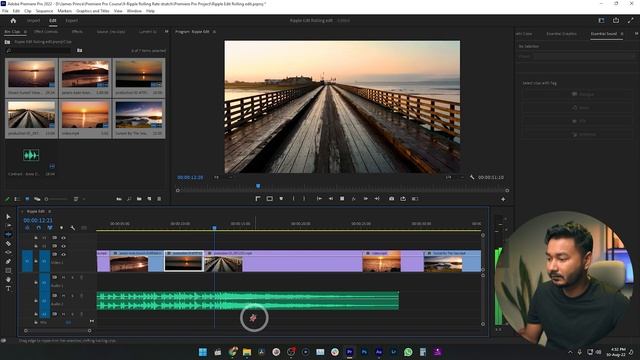Image resolution: width=640 pixels, height=360 pixels.
Task: Open the timeline display settings wrench
Action: (x=73, y=228)
